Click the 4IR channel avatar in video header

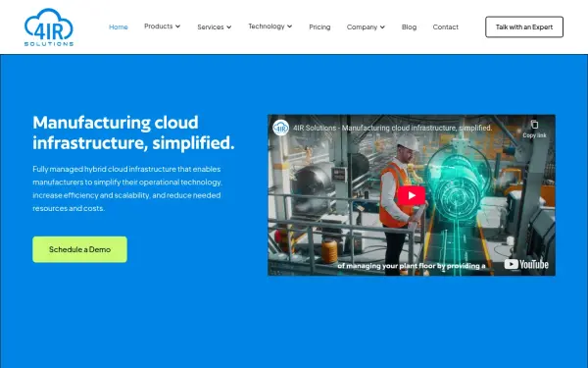tap(281, 128)
